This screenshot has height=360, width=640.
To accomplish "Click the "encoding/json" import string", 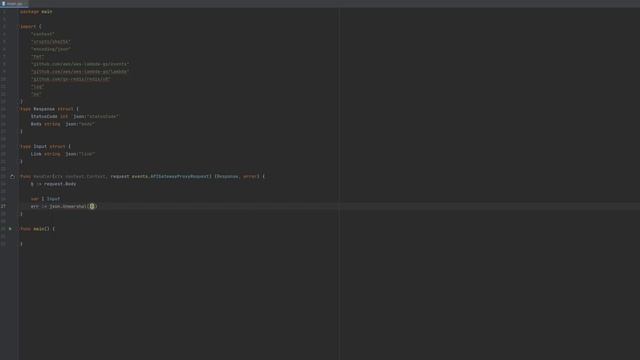I will click(x=51, y=49).
